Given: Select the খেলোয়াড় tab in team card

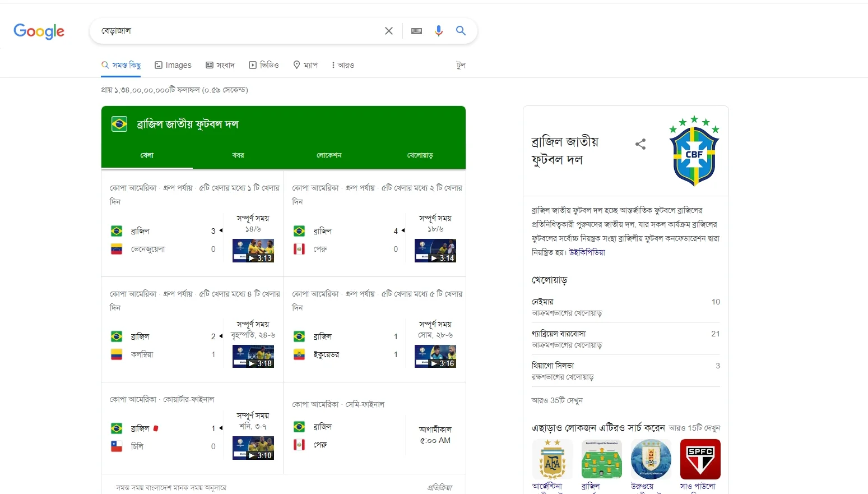Looking at the screenshot, I should 420,155.
